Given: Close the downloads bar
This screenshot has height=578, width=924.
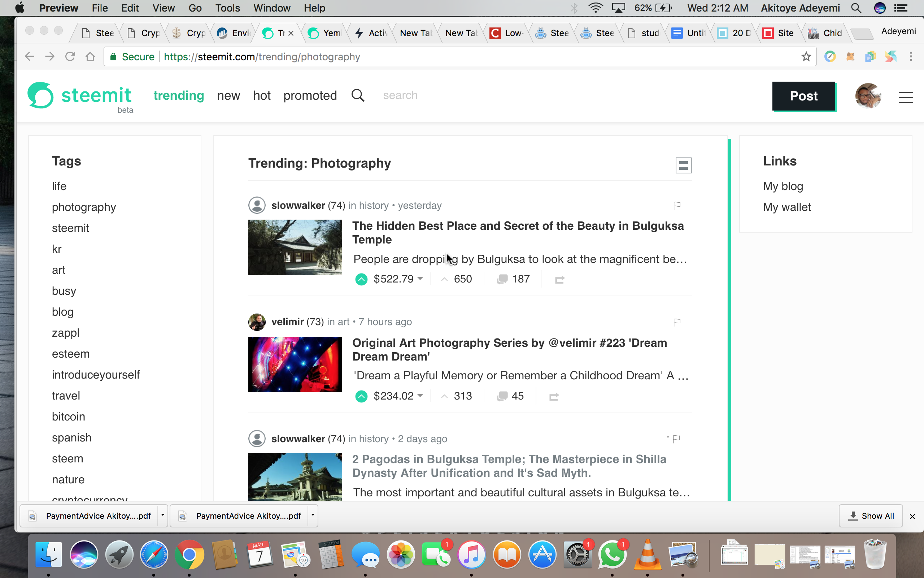Looking at the screenshot, I should point(912,517).
